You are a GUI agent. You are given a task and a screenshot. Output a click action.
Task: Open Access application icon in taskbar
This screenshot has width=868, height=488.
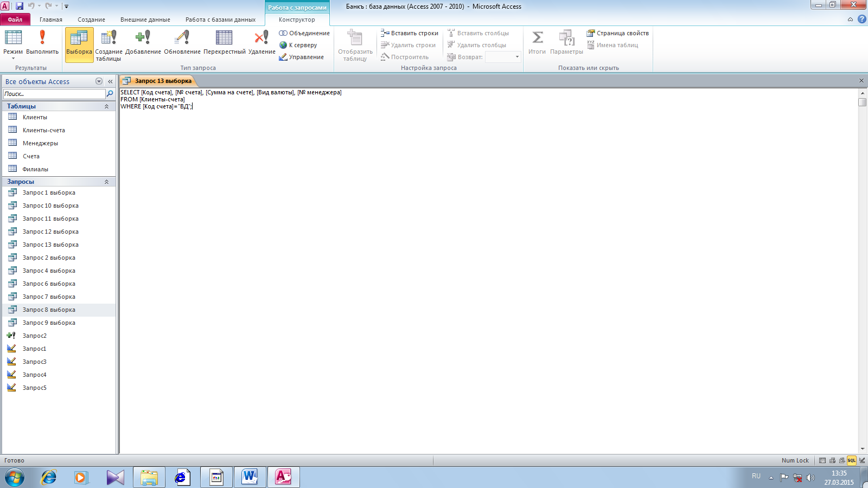pos(283,477)
